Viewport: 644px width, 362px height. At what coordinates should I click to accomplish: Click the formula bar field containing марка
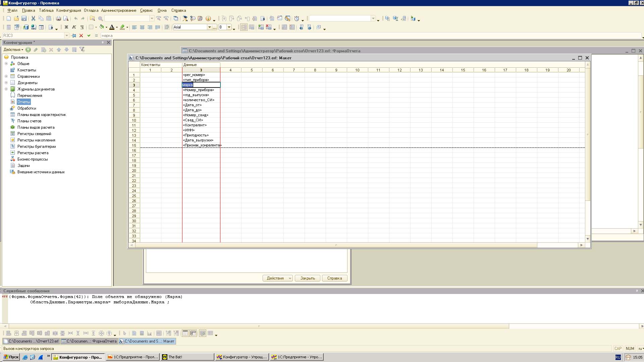click(x=371, y=36)
